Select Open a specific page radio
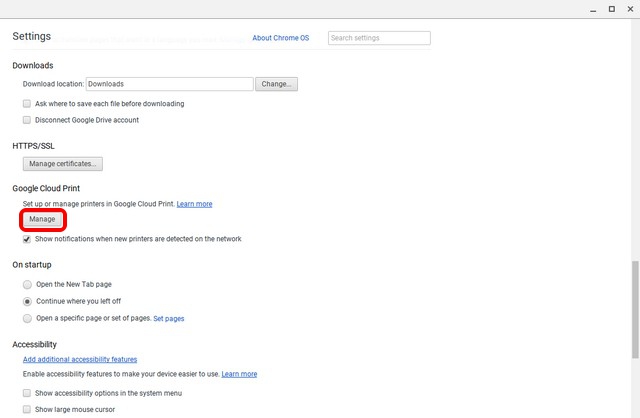This screenshot has width=640, height=418. coord(27,318)
